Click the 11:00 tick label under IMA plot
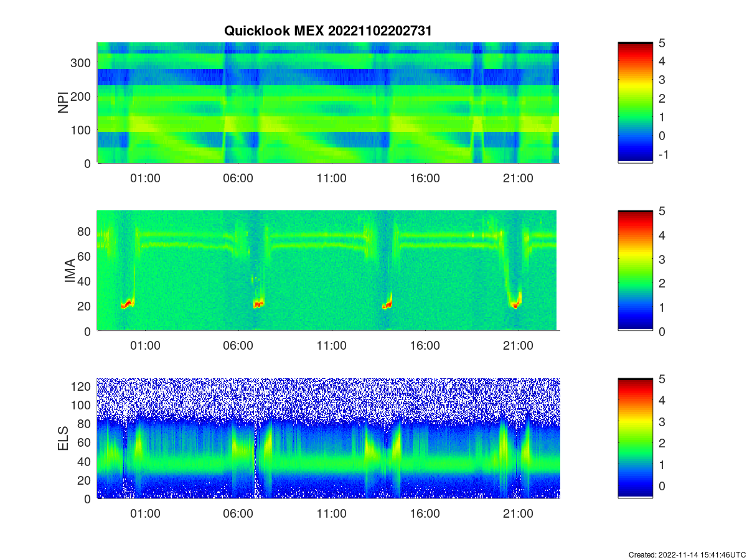747x560 pixels. [x=332, y=345]
